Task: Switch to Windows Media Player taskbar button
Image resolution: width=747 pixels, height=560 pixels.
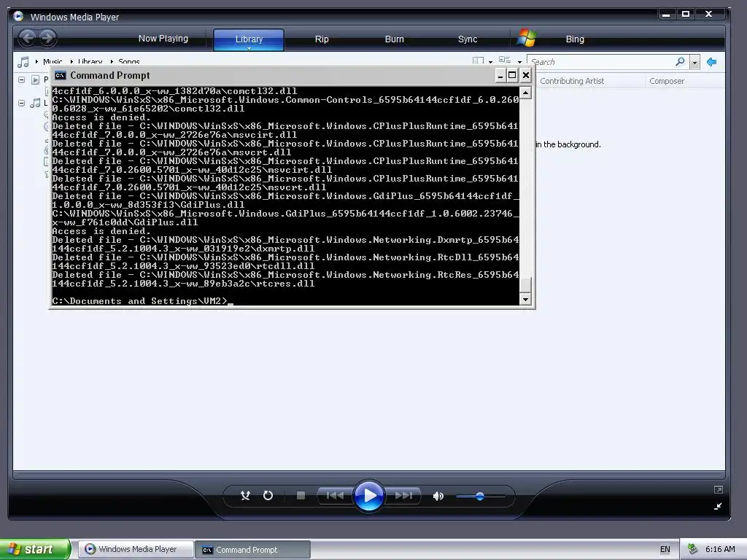Action: pos(136,549)
